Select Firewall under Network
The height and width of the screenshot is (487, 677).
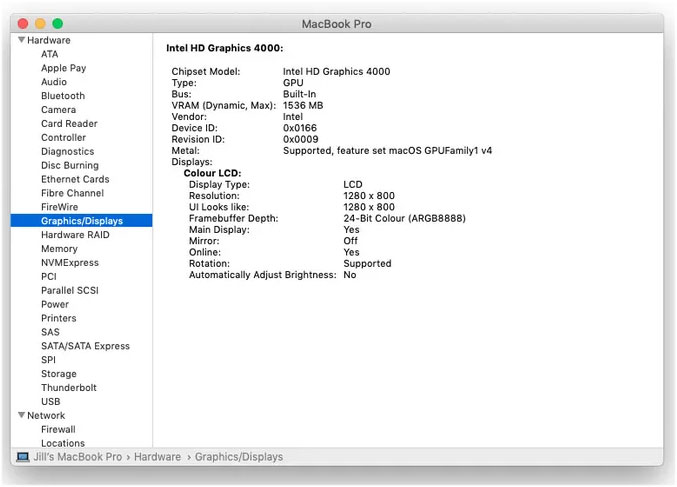[58, 429]
